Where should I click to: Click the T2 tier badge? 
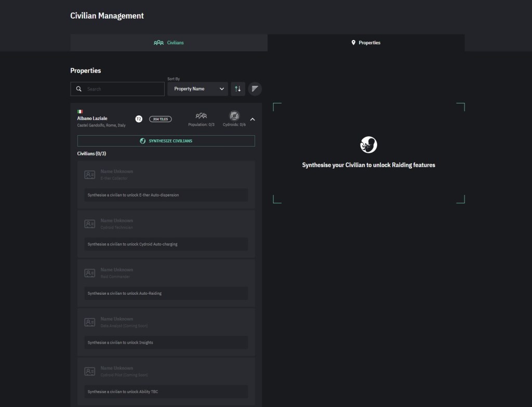pos(139,119)
